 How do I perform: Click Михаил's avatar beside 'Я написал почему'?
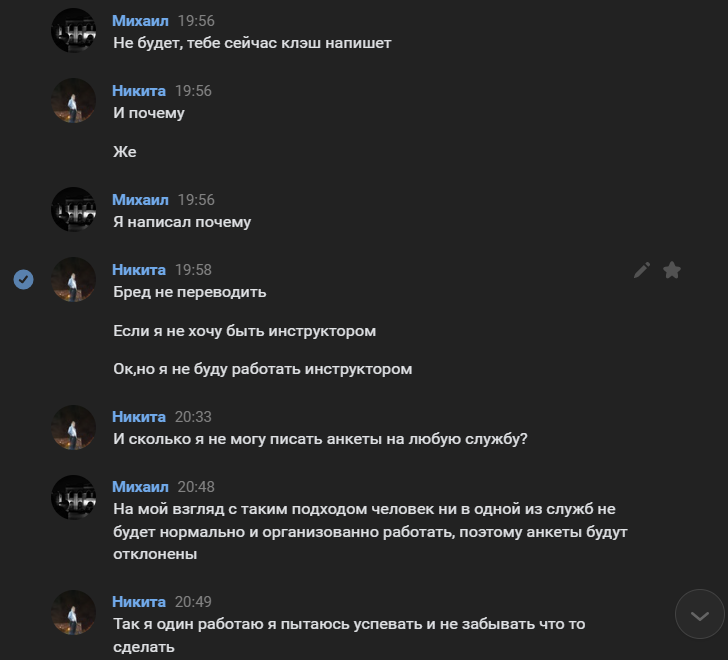(73, 209)
